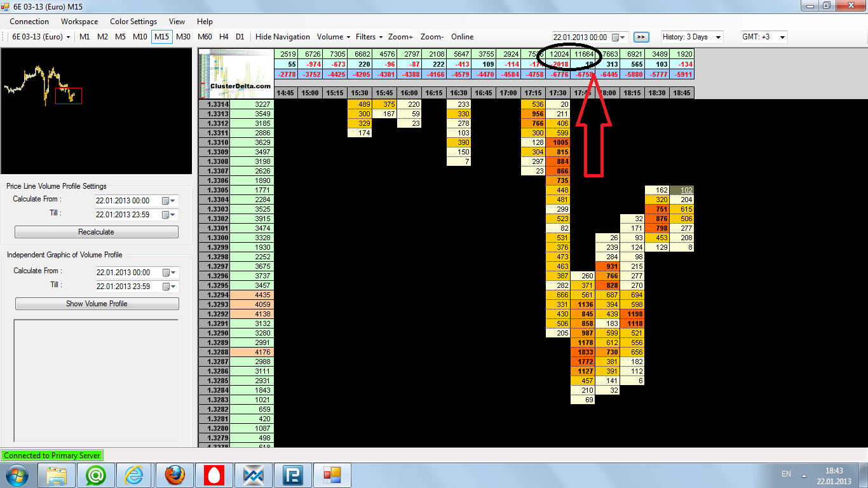Click the cluster cell showing 1005
This screenshot has height=488, width=868.
[x=558, y=142]
